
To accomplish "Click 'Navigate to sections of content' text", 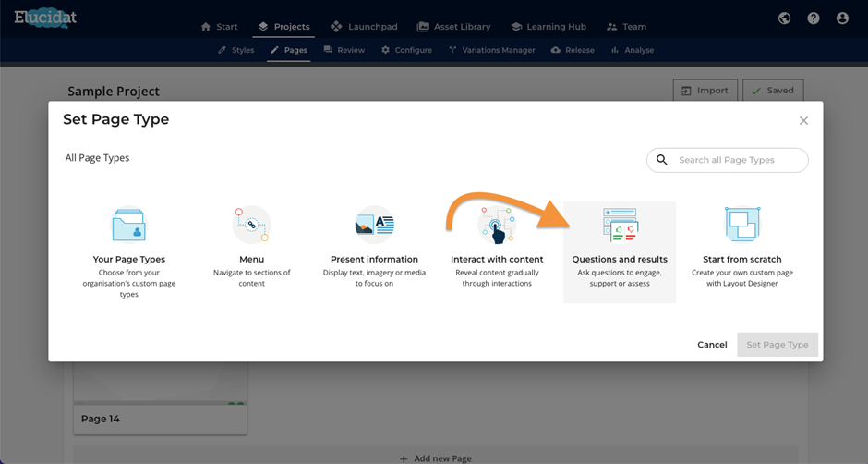I will click(252, 277).
